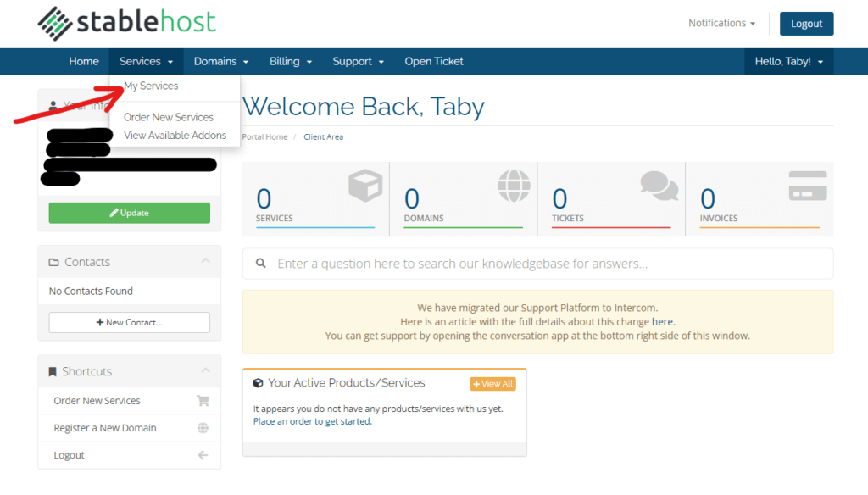Select My Services from the open menu

coord(151,85)
